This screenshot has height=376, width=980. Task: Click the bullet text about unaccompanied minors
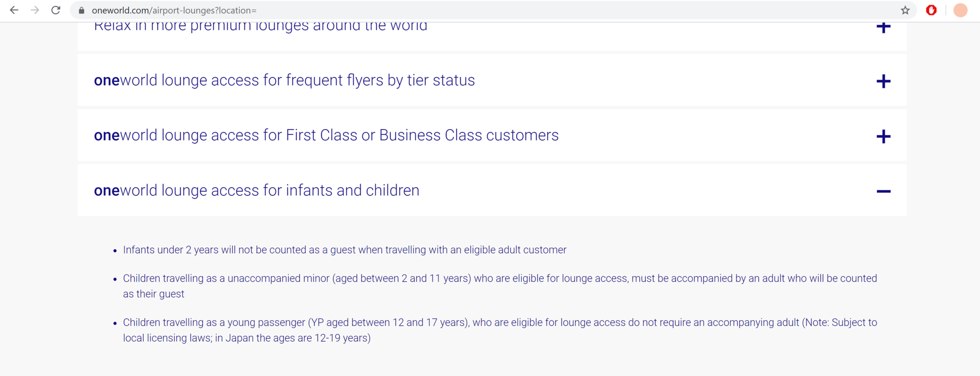(x=500, y=278)
